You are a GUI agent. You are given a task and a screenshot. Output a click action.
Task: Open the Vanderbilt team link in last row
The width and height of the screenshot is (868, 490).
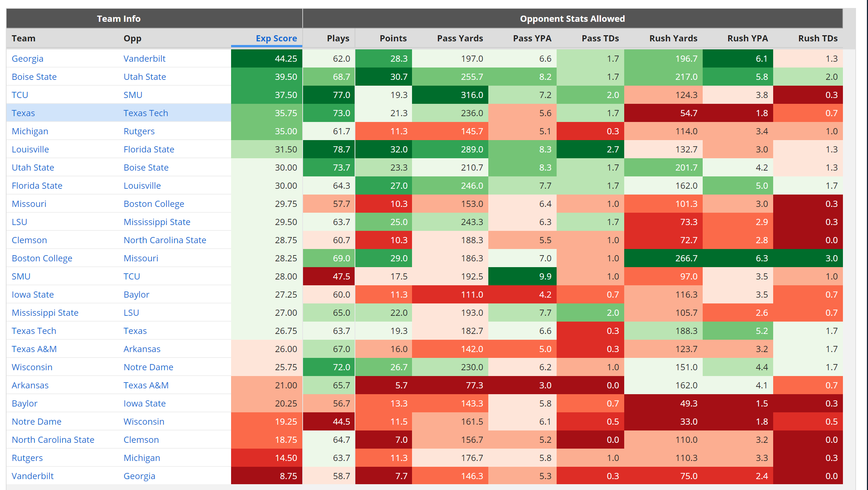[x=33, y=476]
